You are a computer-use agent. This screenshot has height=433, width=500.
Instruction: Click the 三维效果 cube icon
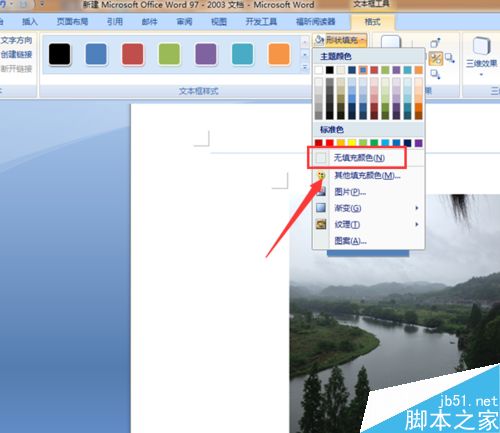coord(481,46)
